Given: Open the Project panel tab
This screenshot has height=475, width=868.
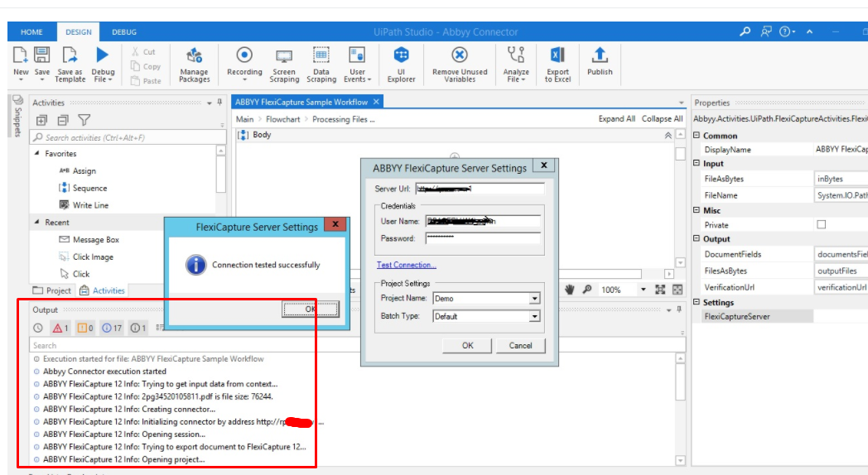Looking at the screenshot, I should pos(52,290).
